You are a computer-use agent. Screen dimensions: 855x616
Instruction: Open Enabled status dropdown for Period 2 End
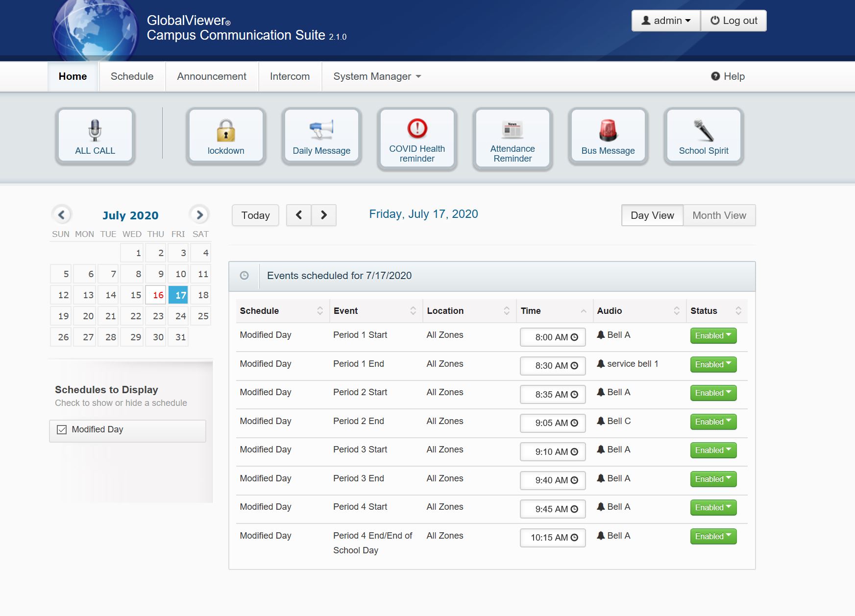(713, 422)
